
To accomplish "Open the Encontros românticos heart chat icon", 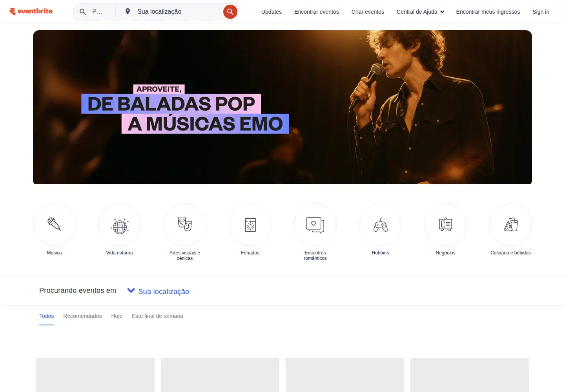I will (315, 225).
